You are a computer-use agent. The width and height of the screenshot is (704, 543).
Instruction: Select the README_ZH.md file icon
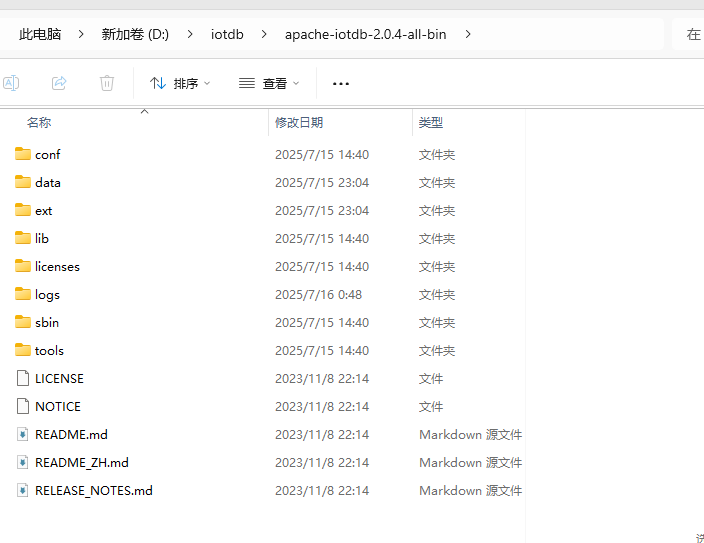point(23,462)
